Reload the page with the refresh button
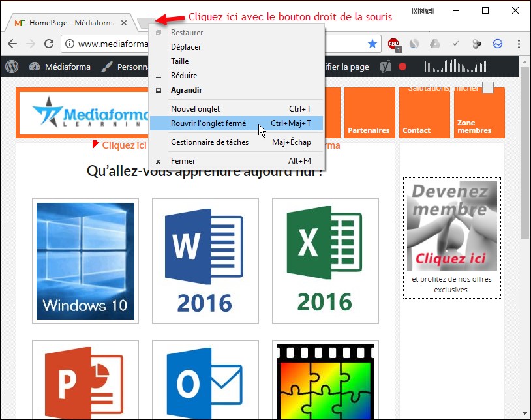Screen dimensions: 531x420 click(49, 44)
